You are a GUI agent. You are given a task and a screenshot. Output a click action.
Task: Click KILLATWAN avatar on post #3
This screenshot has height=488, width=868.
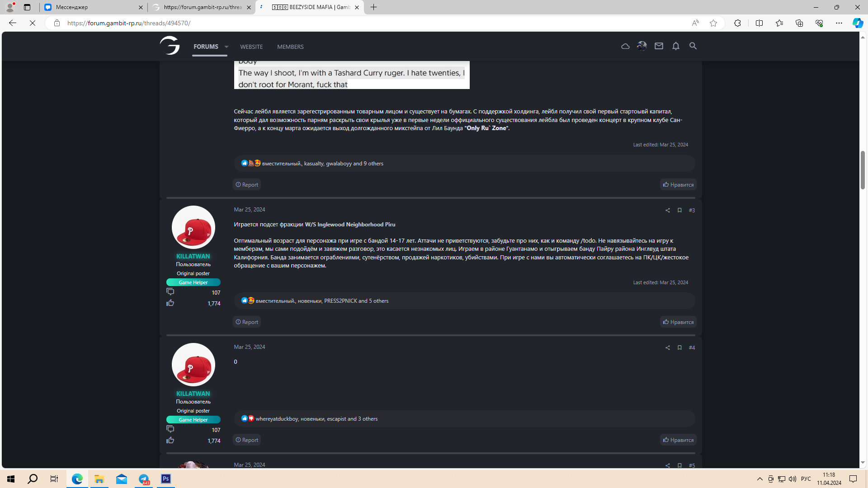pos(193,227)
